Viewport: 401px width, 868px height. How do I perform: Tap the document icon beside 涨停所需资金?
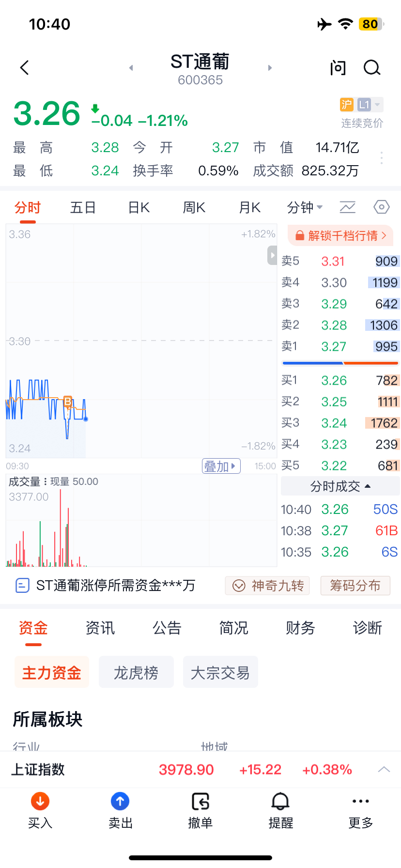click(22, 586)
